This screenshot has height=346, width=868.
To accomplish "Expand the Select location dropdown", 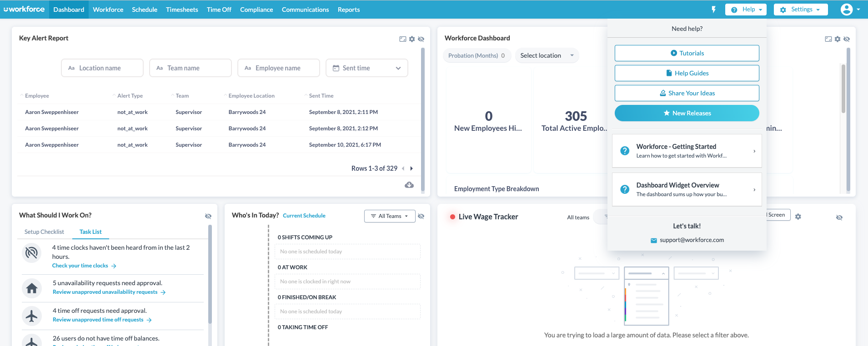I will click(x=547, y=55).
